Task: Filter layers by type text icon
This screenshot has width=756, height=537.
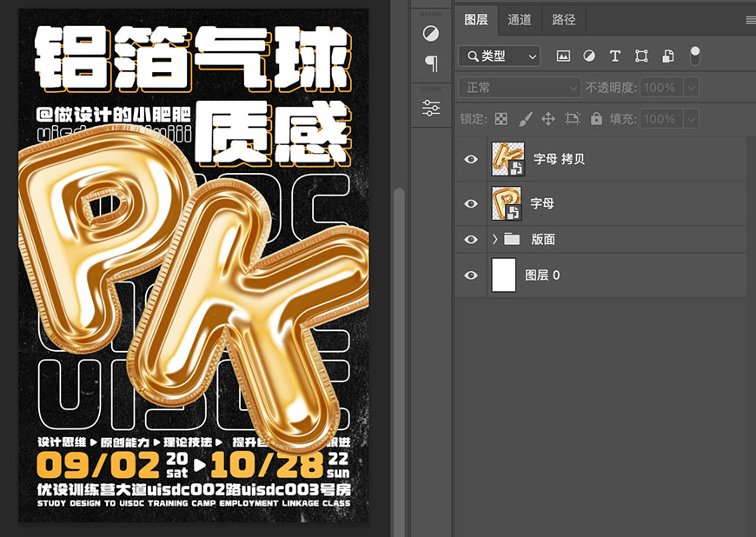Action: [x=614, y=56]
